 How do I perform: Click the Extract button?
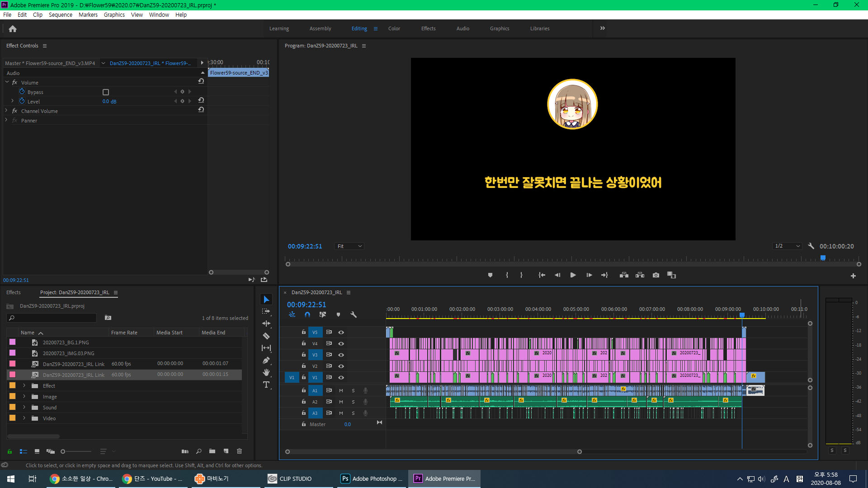click(640, 275)
